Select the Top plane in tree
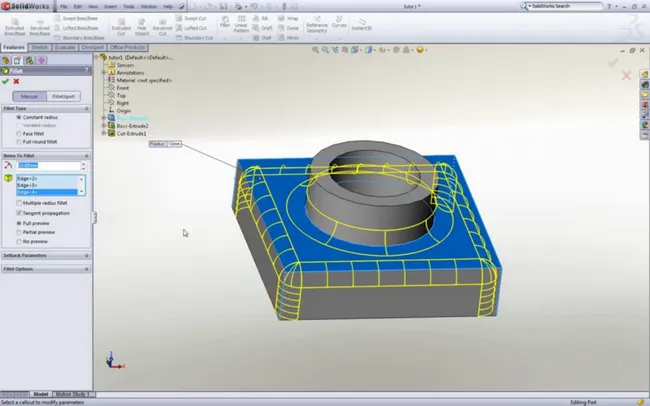This screenshot has width=650, height=406. 121,95
